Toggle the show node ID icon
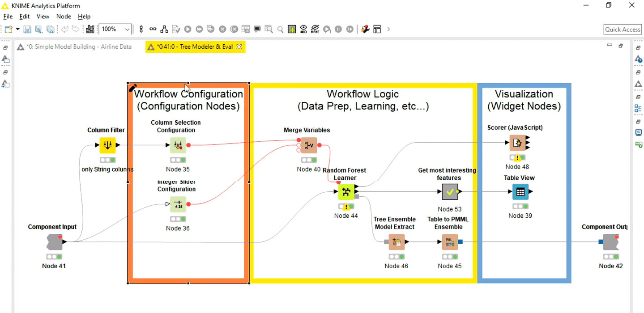Image resolution: width=644 pixels, height=313 pixels. [303, 30]
